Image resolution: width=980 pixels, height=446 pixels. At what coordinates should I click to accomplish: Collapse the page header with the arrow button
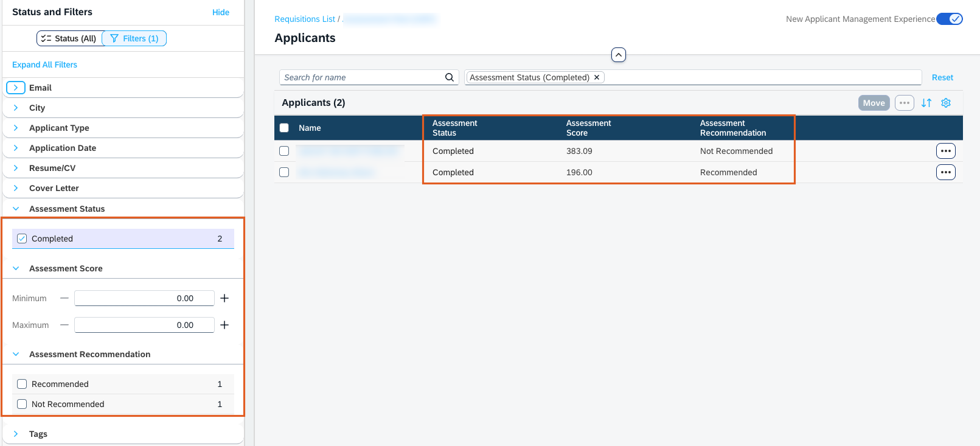click(618, 55)
